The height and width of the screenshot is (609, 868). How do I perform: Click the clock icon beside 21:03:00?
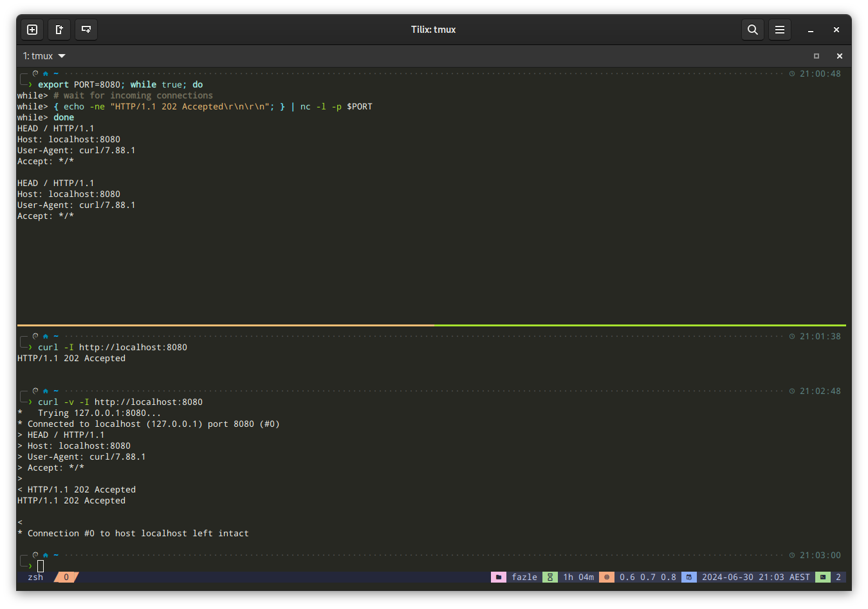(792, 555)
